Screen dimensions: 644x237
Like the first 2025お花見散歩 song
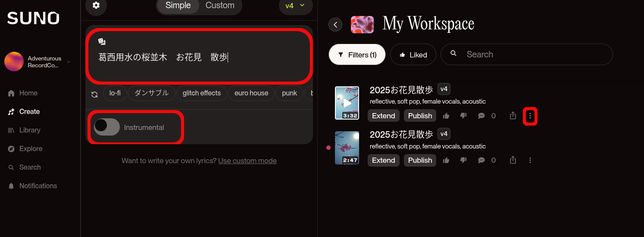(x=446, y=116)
